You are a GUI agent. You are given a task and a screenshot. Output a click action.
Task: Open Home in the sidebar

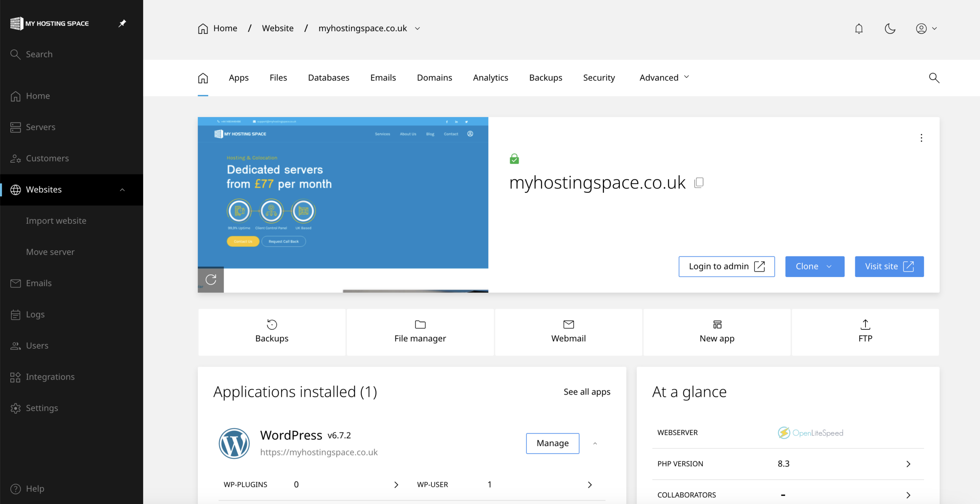point(72,96)
